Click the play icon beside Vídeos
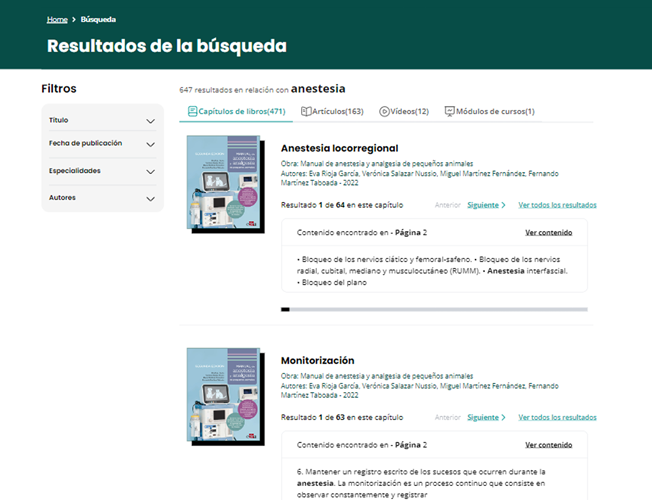 (384, 111)
